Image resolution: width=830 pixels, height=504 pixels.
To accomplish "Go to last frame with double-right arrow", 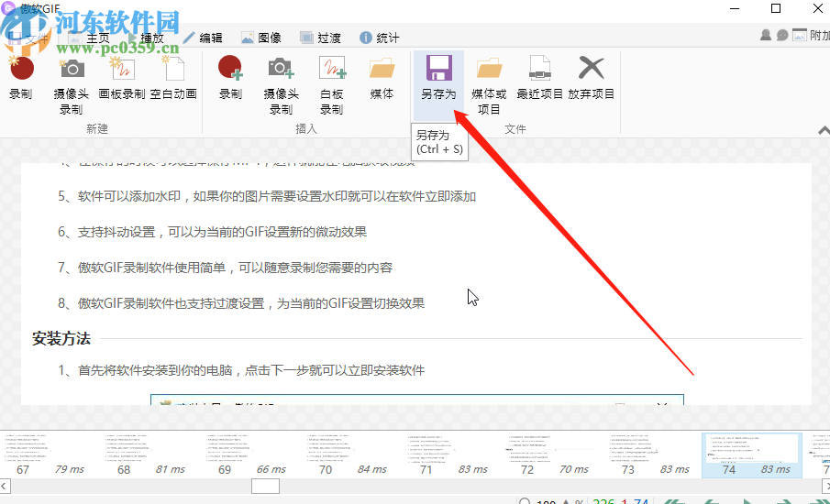I will (819, 501).
